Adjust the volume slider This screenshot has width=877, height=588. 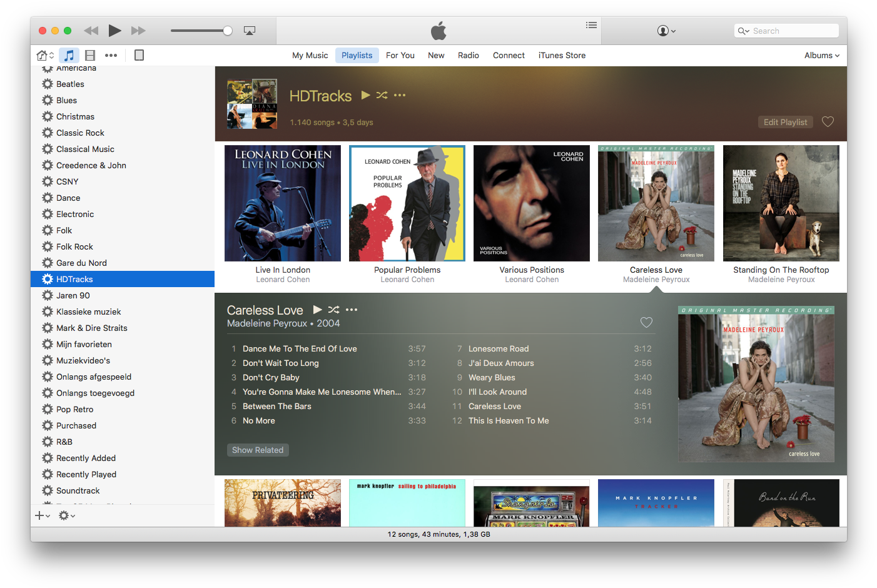tap(226, 30)
